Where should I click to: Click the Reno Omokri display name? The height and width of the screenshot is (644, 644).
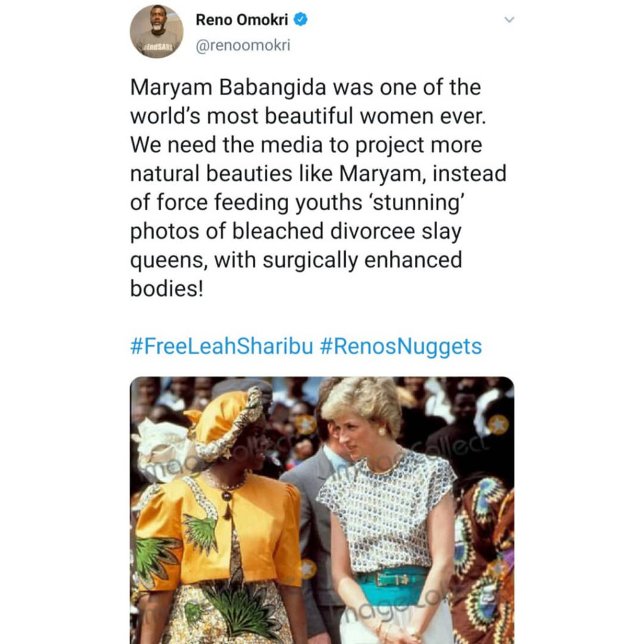pos(242,19)
